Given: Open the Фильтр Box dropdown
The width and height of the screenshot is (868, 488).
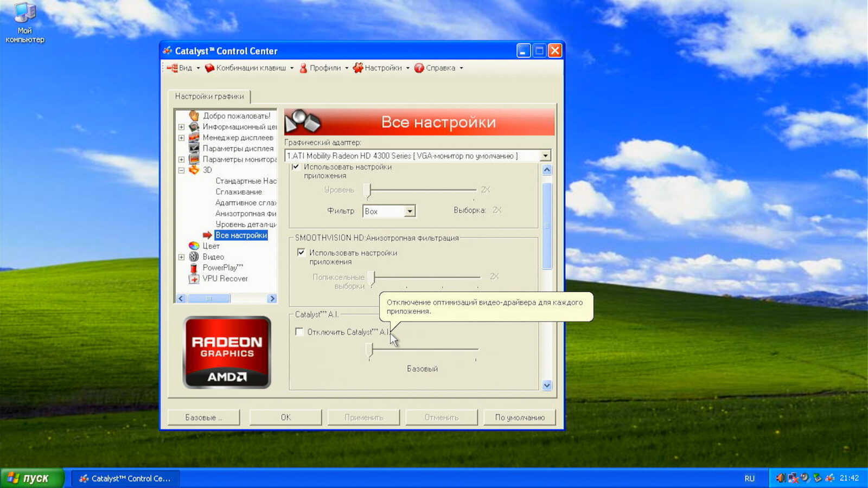Looking at the screenshot, I should coord(410,211).
